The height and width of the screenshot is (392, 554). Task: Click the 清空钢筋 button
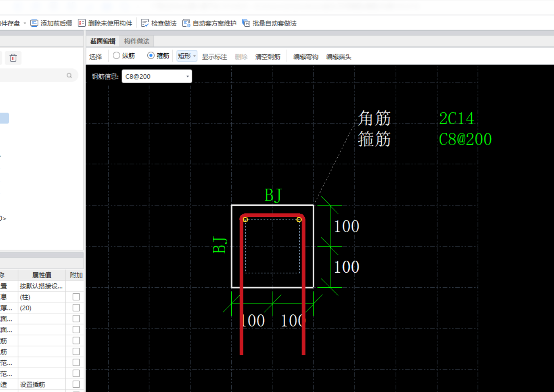[x=268, y=57]
